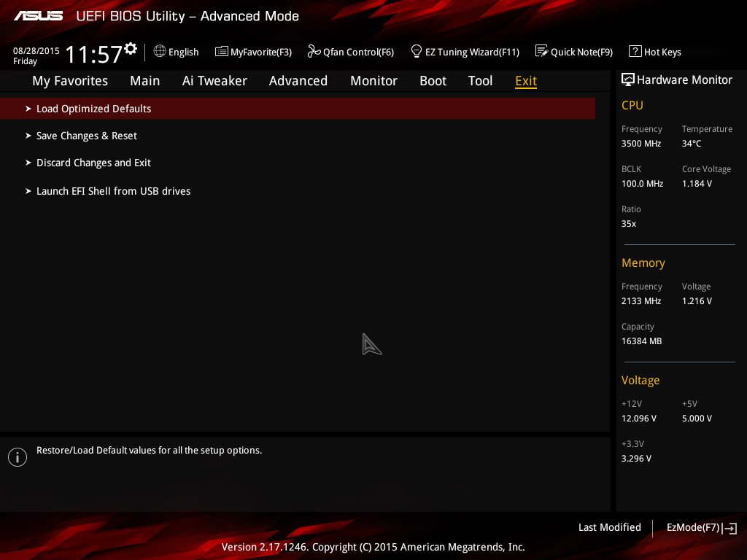Viewport: 747px width, 560px height.
Task: Open the Monitor tab
Action: pos(373,81)
